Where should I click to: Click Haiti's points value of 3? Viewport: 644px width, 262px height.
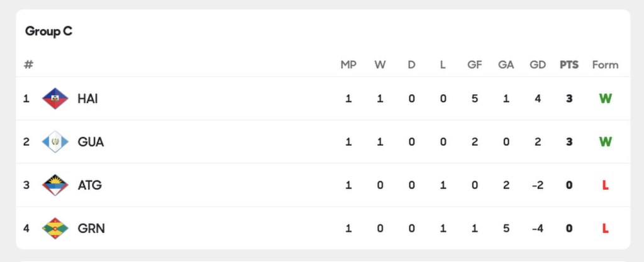pos(569,99)
